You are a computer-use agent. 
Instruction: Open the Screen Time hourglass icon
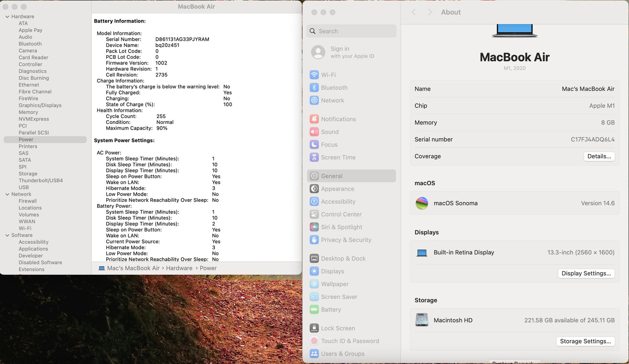[314, 157]
